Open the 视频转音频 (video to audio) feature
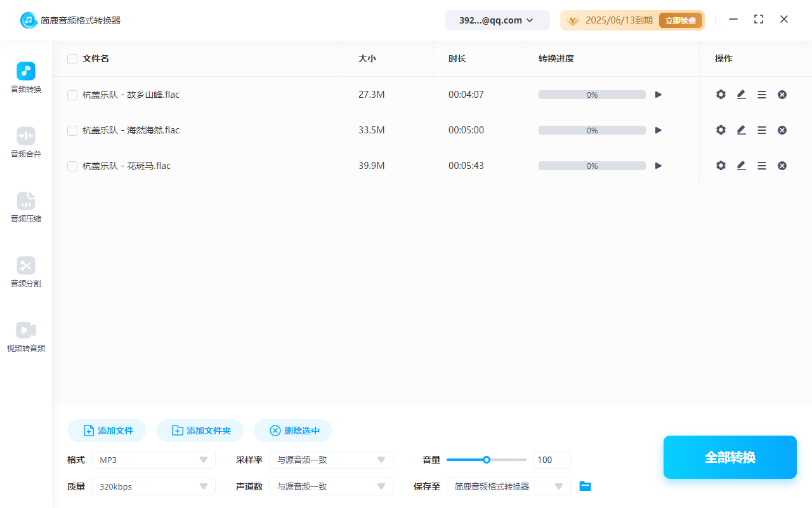 (25, 337)
